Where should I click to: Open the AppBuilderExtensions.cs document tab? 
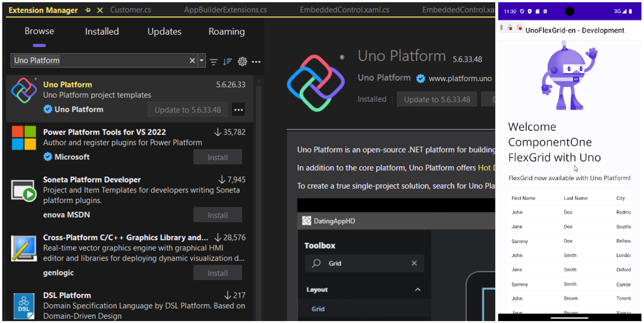pyautogui.click(x=225, y=10)
